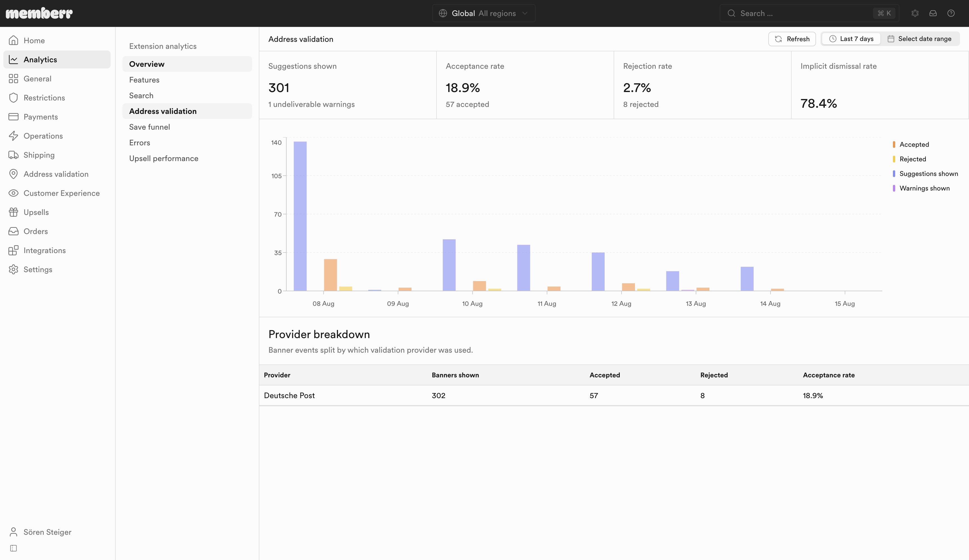
Task: Open Restrictions via the shield icon
Action: pyautogui.click(x=13, y=98)
